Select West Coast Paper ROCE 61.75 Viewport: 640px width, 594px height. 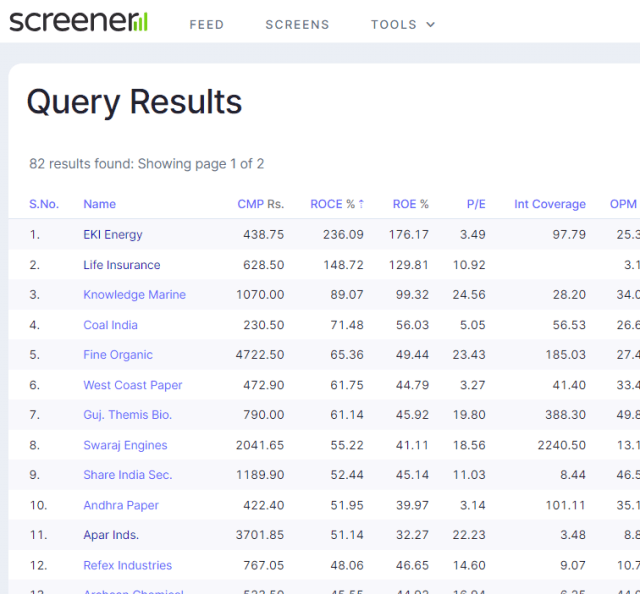347,385
